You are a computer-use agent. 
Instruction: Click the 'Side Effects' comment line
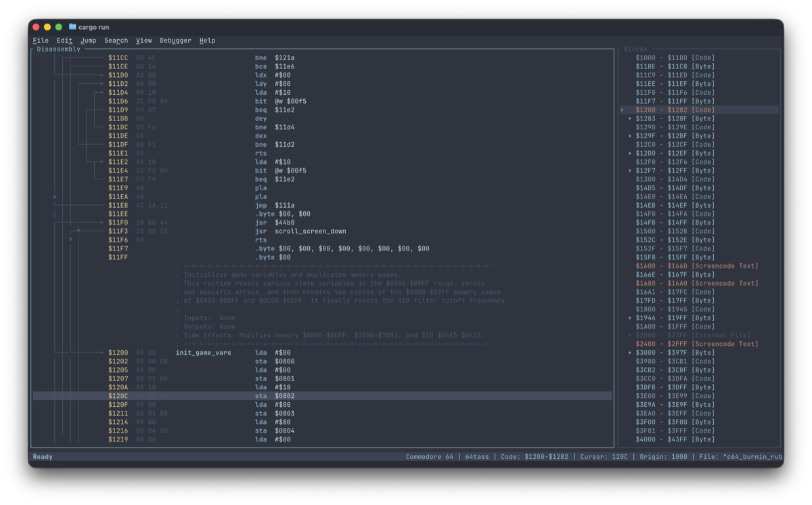click(330, 335)
